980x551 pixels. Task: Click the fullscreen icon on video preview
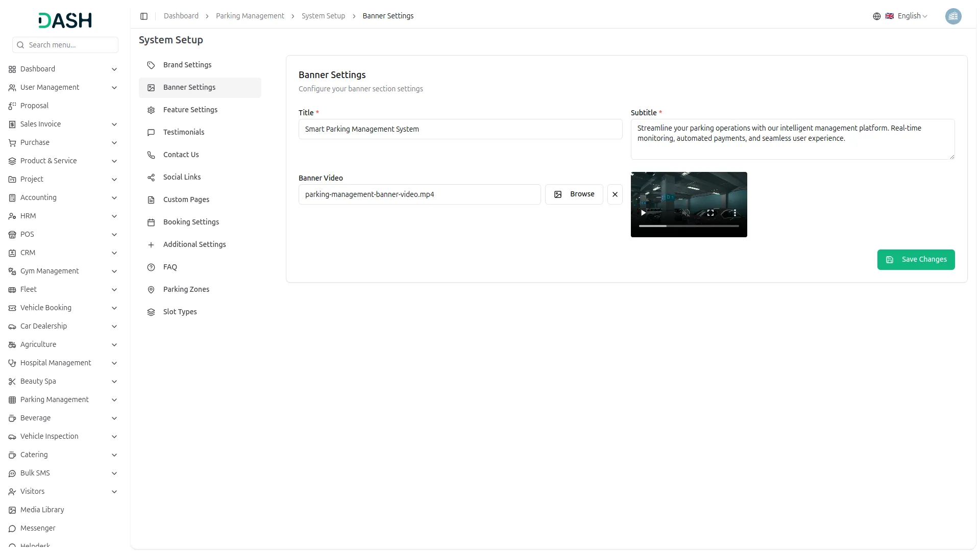click(x=710, y=213)
